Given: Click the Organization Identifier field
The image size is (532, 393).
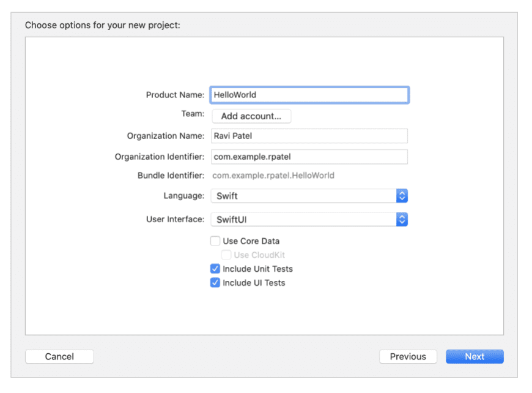Looking at the screenshot, I should click(x=309, y=156).
